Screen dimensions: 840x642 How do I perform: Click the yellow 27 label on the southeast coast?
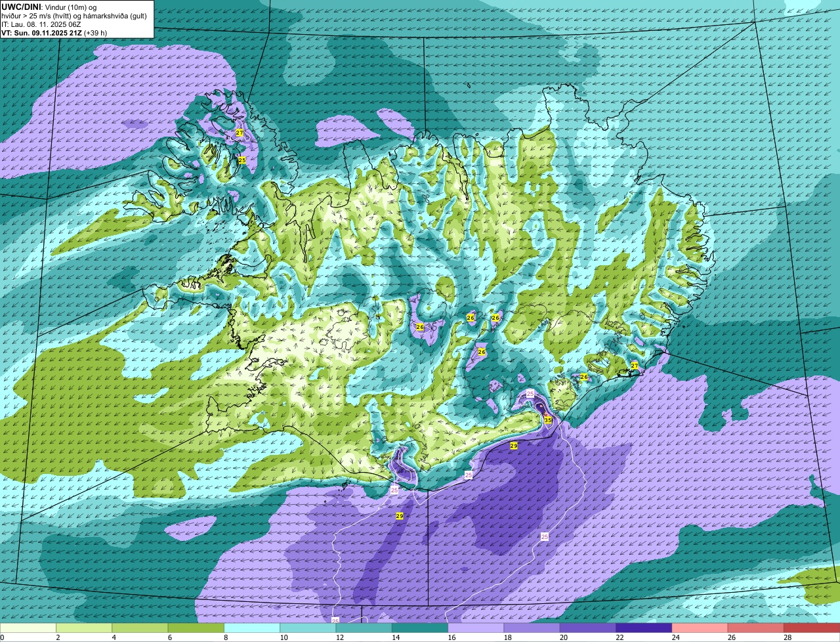click(x=634, y=366)
